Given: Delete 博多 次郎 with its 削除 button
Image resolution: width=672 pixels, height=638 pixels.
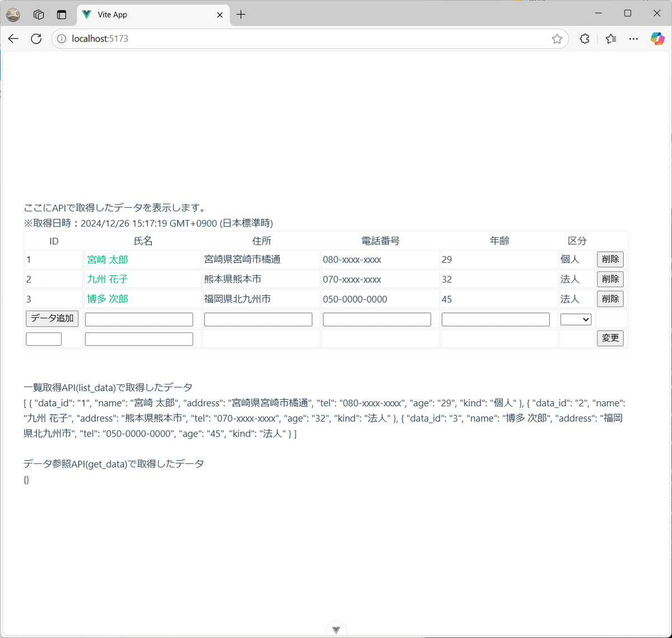Looking at the screenshot, I should click(610, 299).
